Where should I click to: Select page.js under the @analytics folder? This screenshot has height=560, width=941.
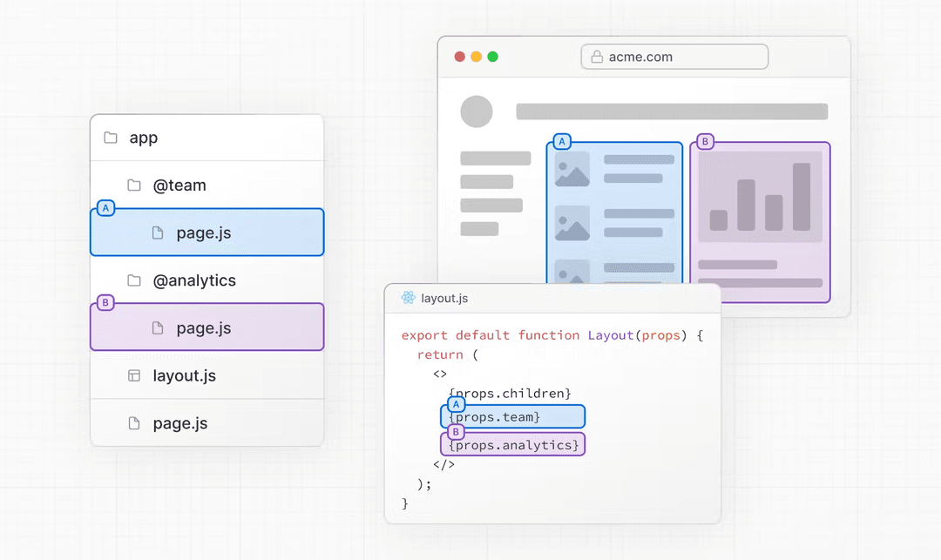pyautogui.click(x=207, y=327)
